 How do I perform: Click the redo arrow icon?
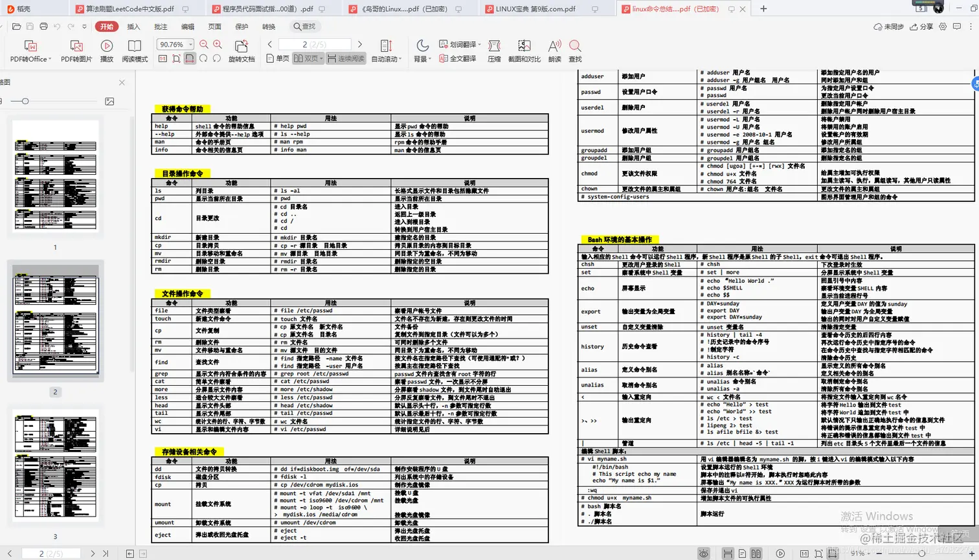(71, 27)
